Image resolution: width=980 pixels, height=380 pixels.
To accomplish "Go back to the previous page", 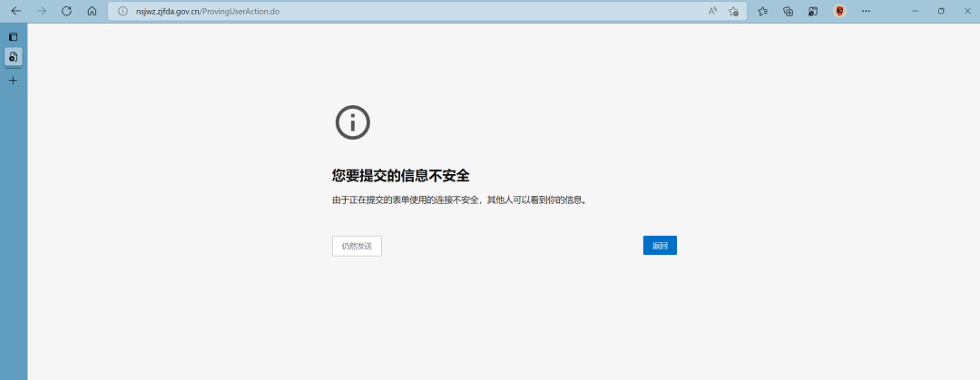I will pyautogui.click(x=15, y=11).
